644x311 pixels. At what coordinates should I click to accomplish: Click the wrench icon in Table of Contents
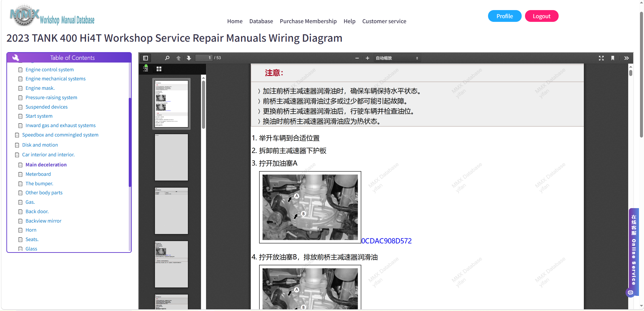(15, 57)
